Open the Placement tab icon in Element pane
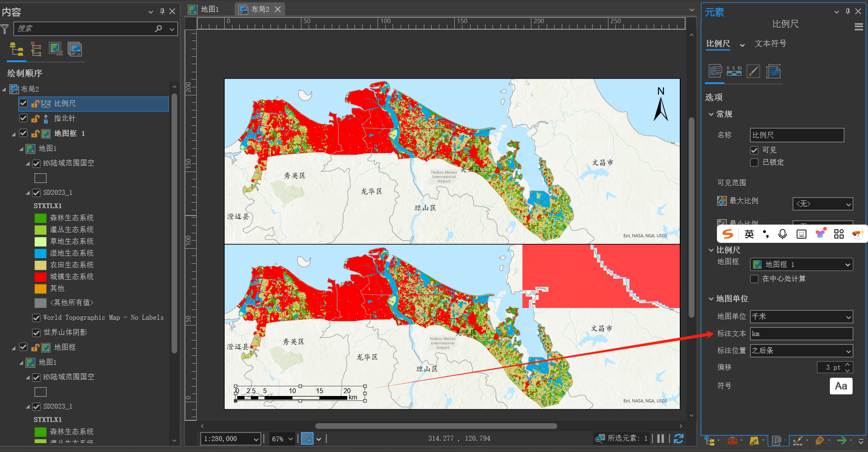 click(773, 71)
